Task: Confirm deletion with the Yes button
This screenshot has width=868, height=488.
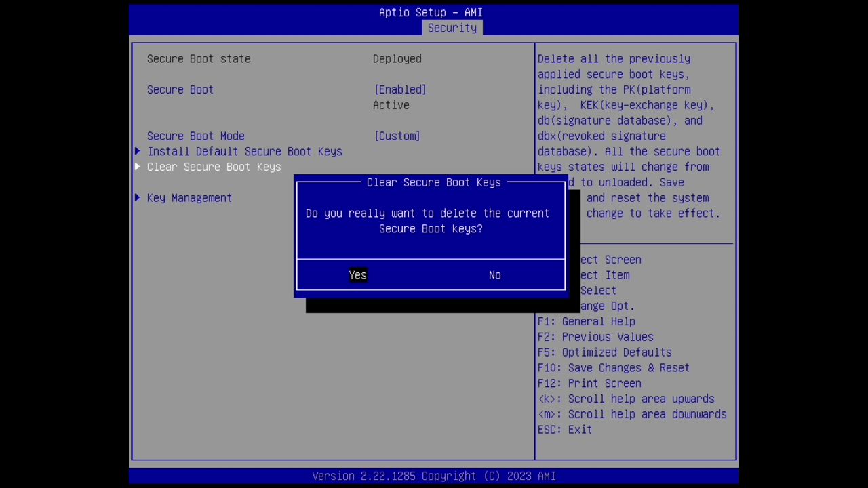Action: click(x=357, y=275)
